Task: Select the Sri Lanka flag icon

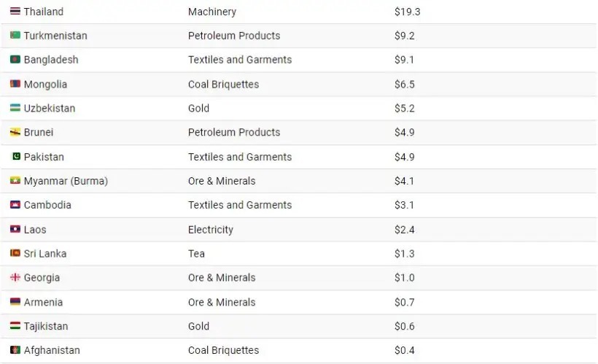Action: (15, 253)
